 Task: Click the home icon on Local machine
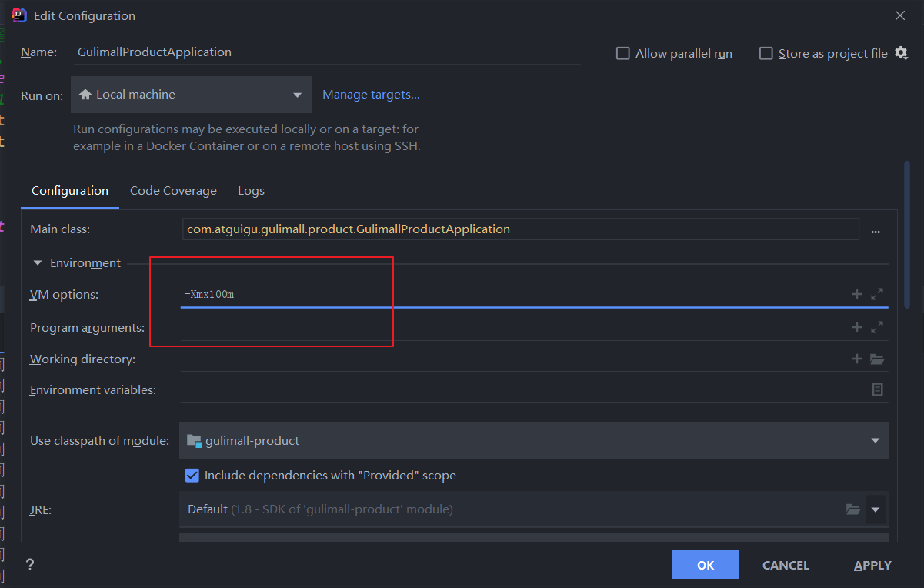(85, 94)
